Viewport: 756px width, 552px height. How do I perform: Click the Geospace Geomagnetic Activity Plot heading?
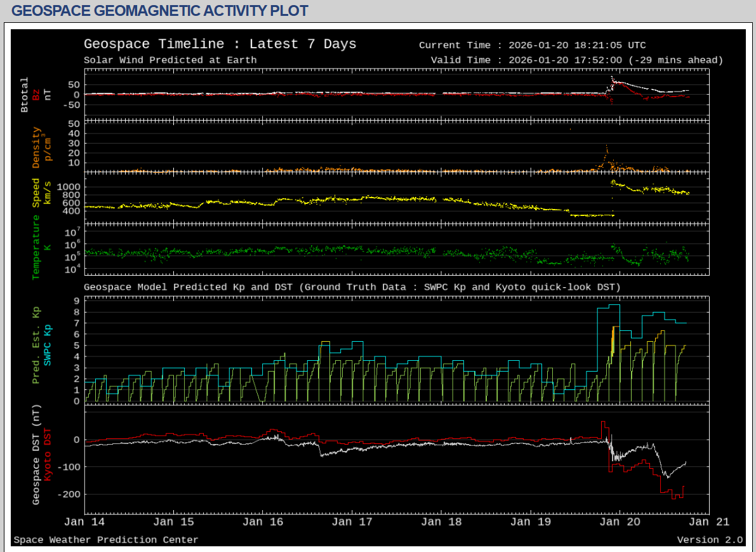[x=160, y=11]
